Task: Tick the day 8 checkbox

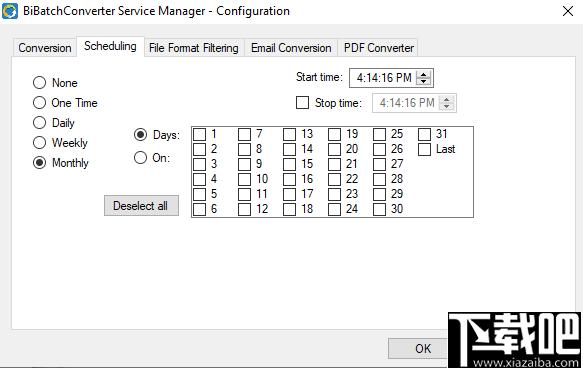Action: (244, 149)
